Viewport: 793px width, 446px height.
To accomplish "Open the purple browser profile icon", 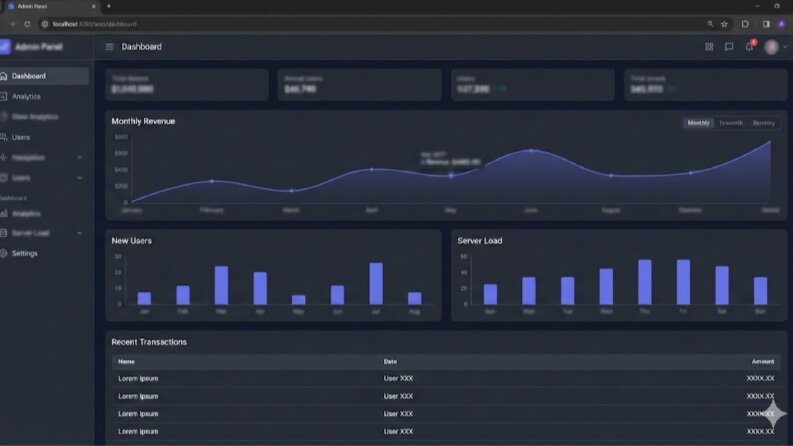I will 781,24.
